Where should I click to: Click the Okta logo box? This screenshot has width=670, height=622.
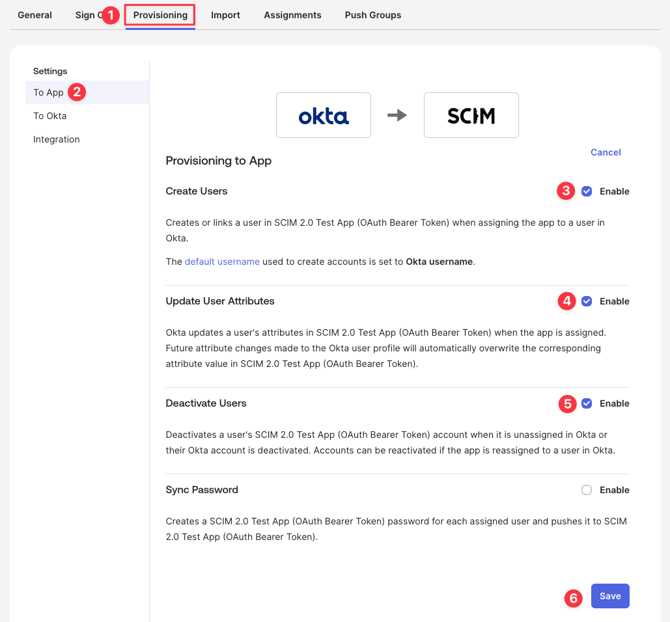click(323, 115)
